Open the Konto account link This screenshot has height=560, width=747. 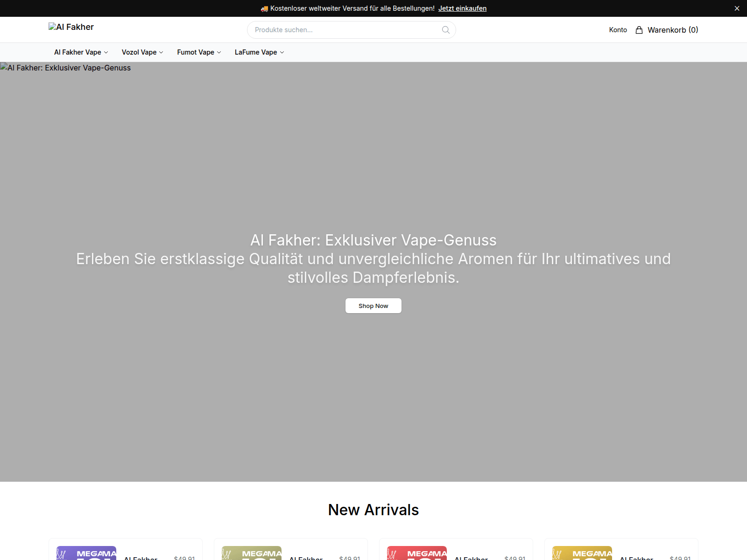(x=618, y=30)
